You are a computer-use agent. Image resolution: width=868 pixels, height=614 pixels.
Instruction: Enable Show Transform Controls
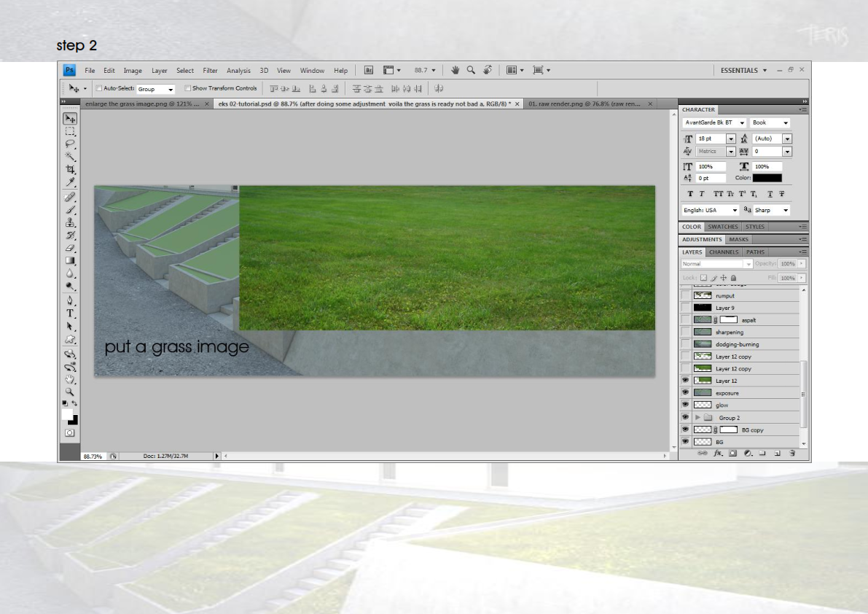[x=188, y=87]
